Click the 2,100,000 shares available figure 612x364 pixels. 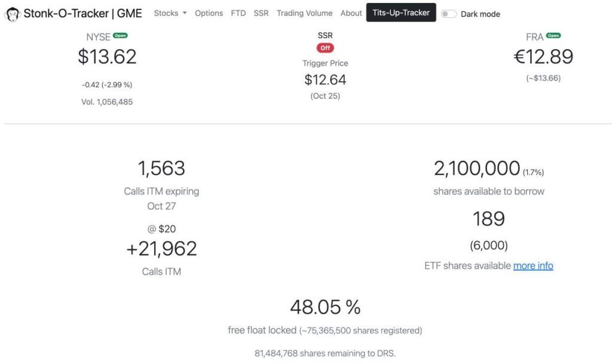(477, 169)
